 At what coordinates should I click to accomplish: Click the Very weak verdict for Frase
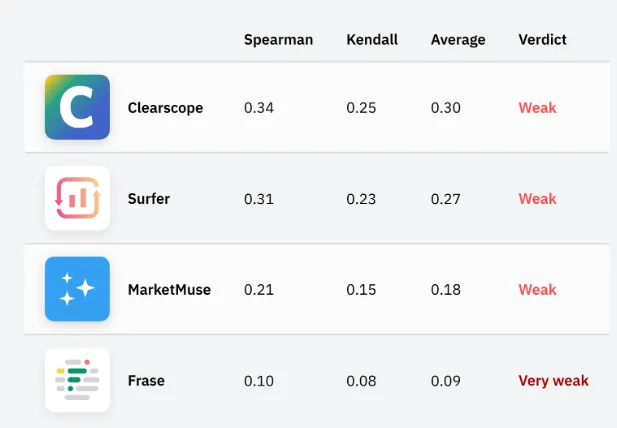553,381
